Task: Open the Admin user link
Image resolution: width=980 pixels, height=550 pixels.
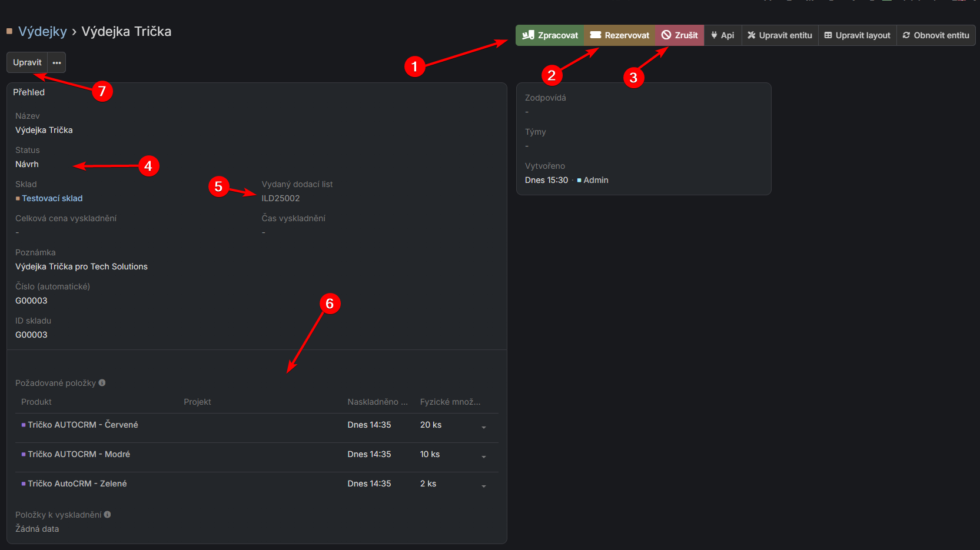Action: click(596, 180)
